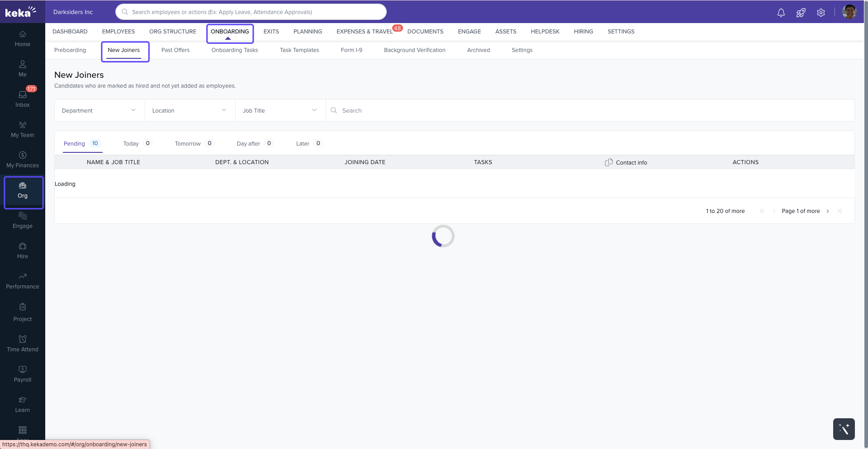
Task: Click the Contact info copy icon
Action: click(x=609, y=162)
